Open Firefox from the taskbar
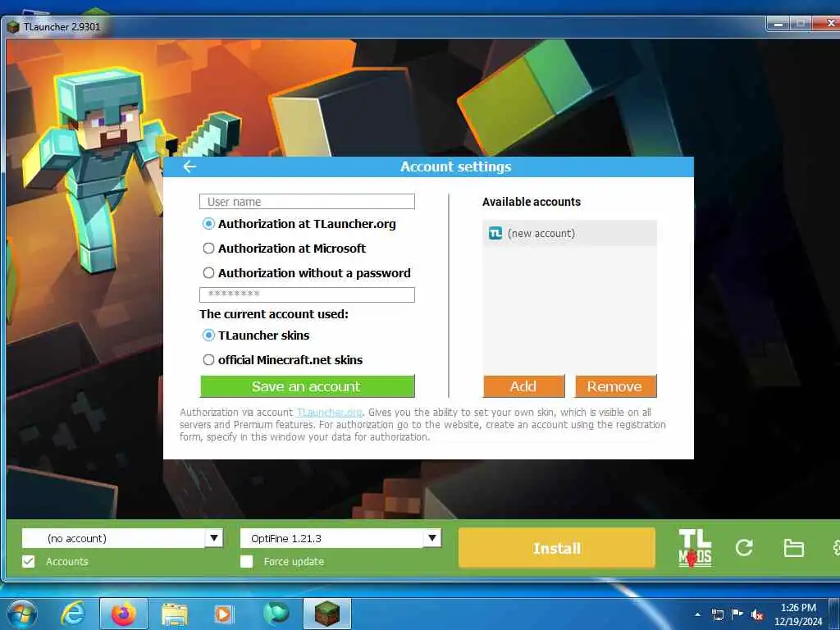 point(124,614)
